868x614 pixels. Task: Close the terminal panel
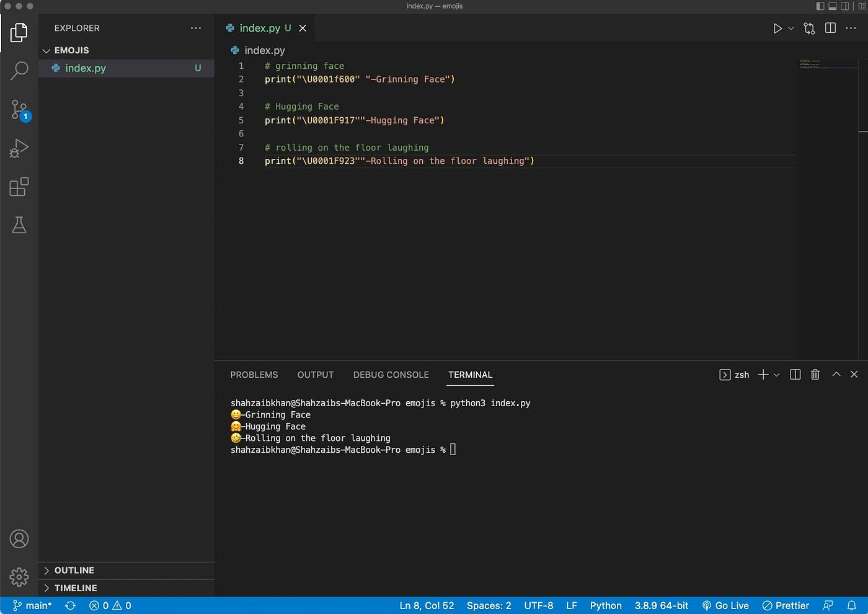tap(854, 375)
